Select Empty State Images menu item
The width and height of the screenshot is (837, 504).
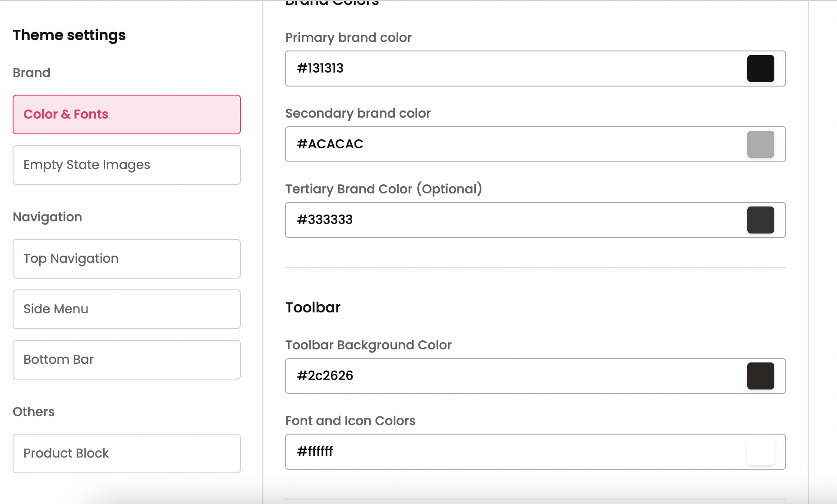tap(126, 165)
